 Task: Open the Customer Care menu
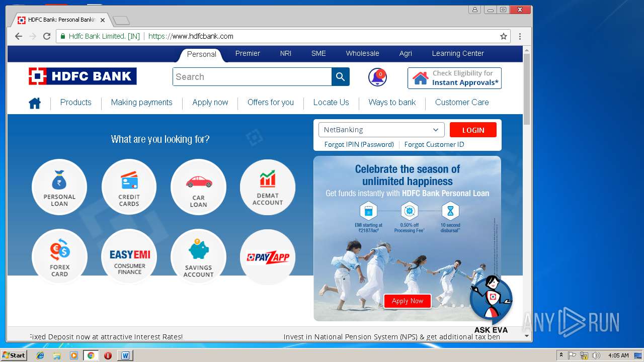462,102
